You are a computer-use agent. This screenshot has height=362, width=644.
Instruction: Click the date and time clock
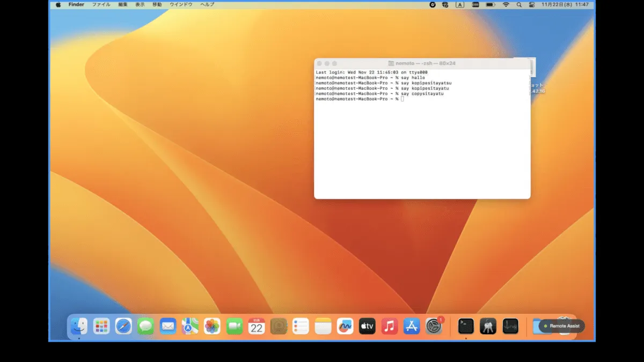click(565, 4)
